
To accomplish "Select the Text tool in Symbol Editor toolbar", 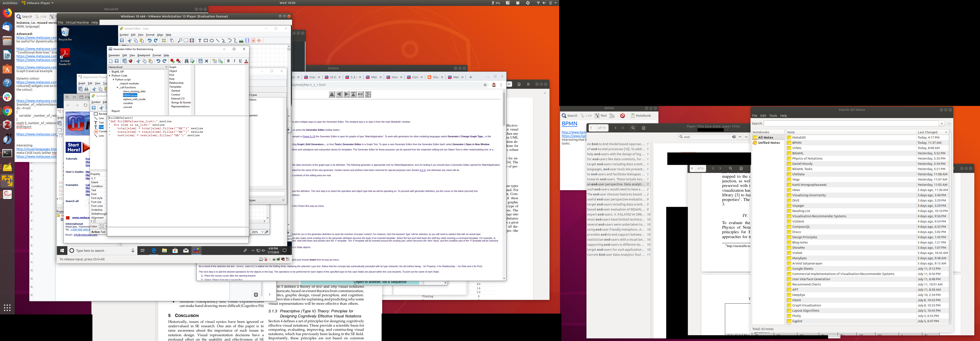I will pyautogui.click(x=200, y=41).
